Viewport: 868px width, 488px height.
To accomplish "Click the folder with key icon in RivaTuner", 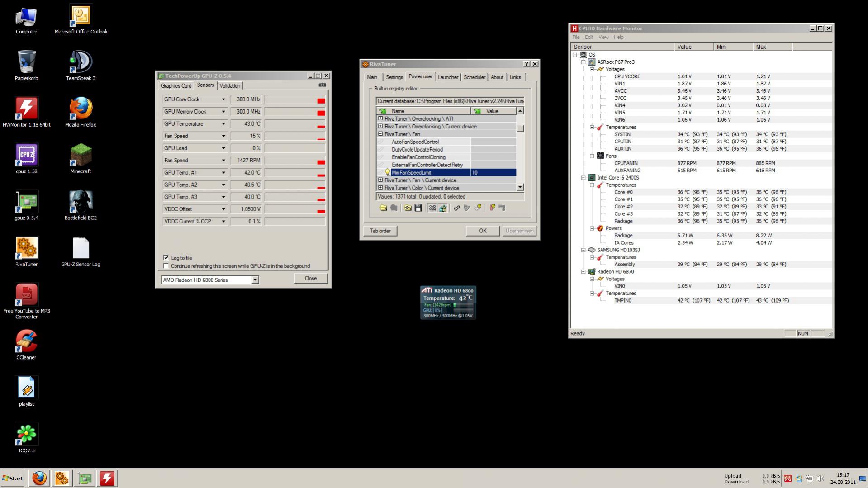I will click(408, 208).
